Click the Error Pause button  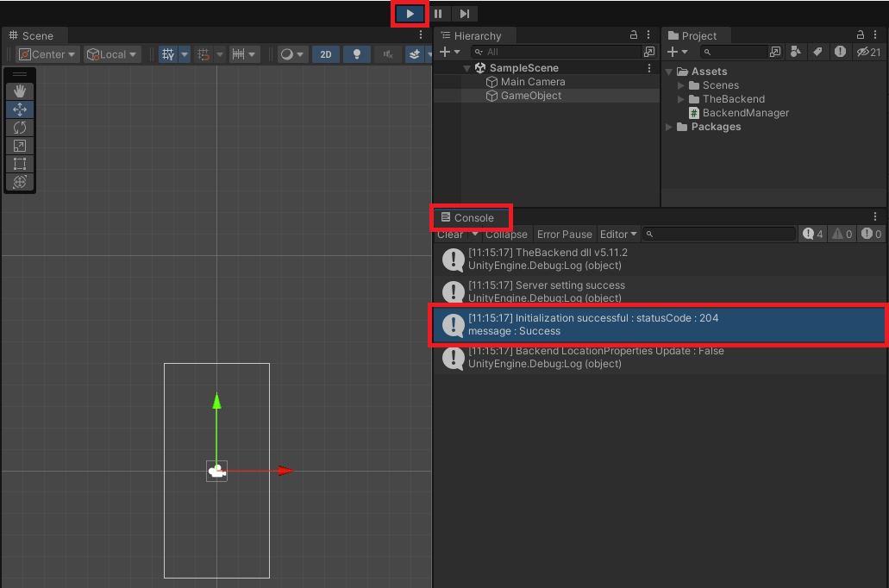564,235
